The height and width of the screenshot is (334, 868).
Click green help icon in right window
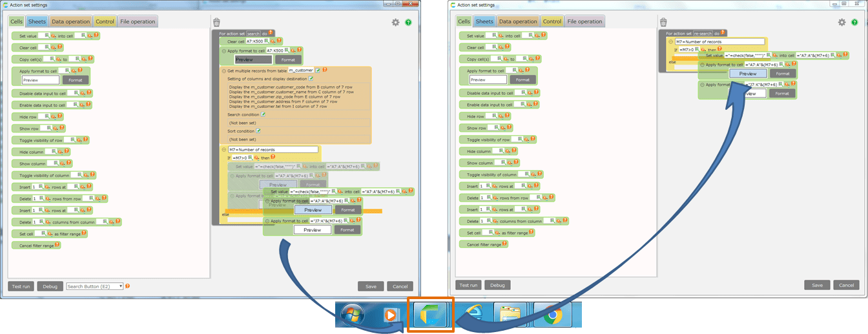[855, 23]
